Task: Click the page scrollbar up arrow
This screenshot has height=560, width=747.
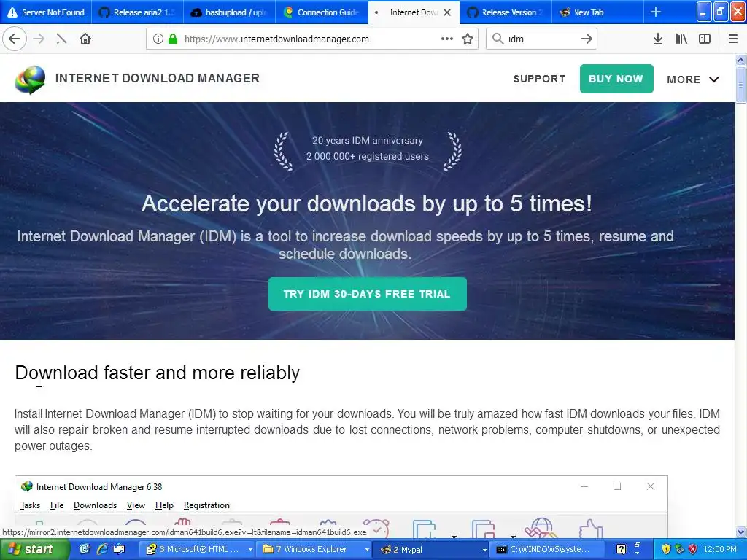Action: click(x=740, y=60)
